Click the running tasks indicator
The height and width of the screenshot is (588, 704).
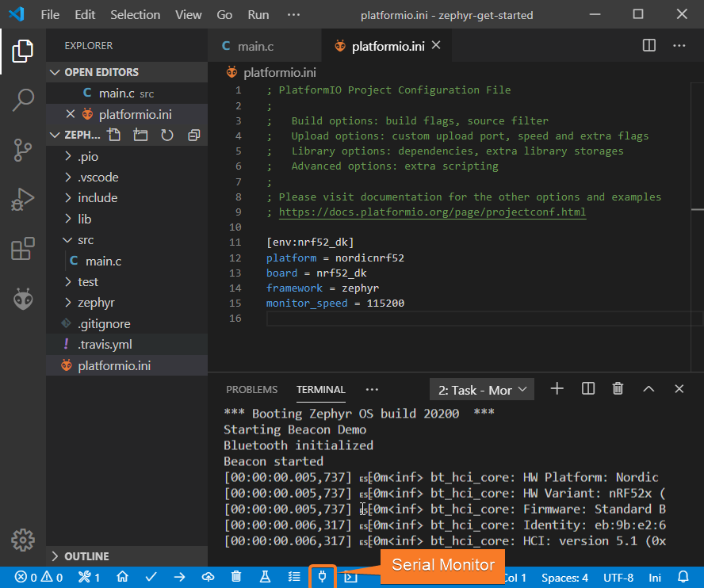(x=89, y=577)
